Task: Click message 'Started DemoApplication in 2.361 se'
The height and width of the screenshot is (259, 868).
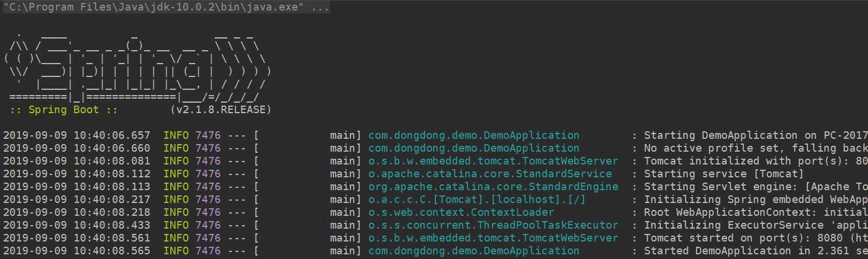Action: click(755, 251)
